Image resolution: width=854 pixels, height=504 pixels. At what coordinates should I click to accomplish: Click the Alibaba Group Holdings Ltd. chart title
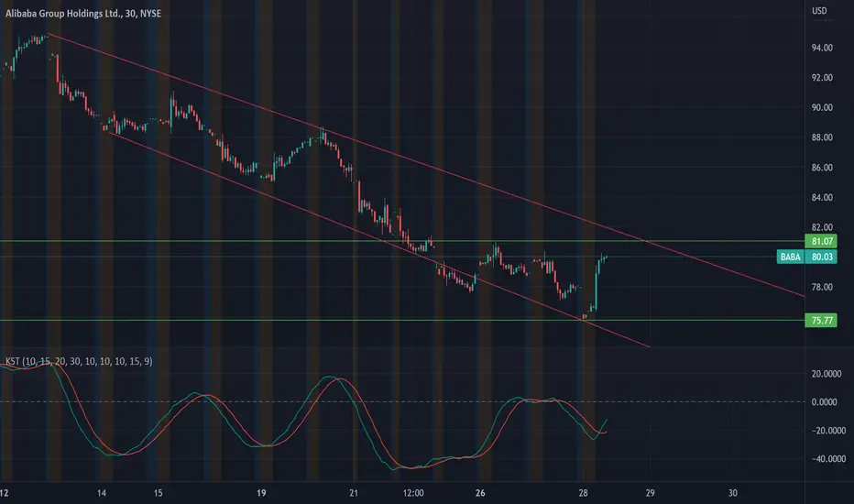point(83,13)
